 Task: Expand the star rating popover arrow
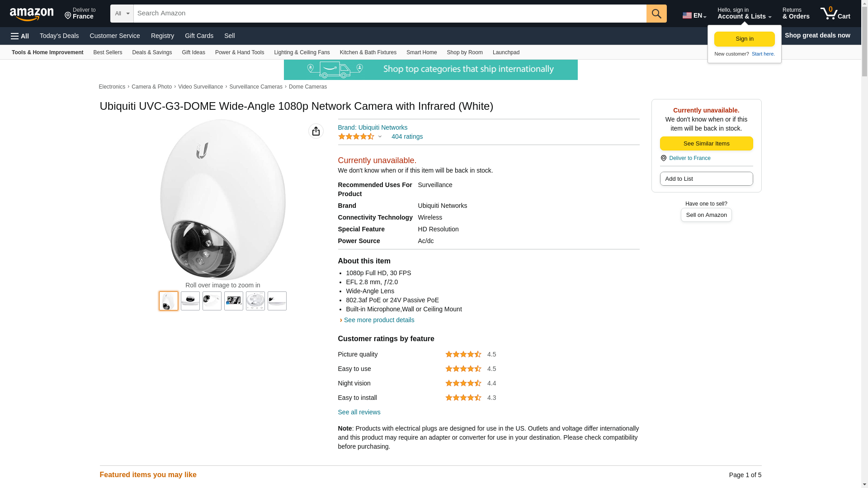pos(380,136)
